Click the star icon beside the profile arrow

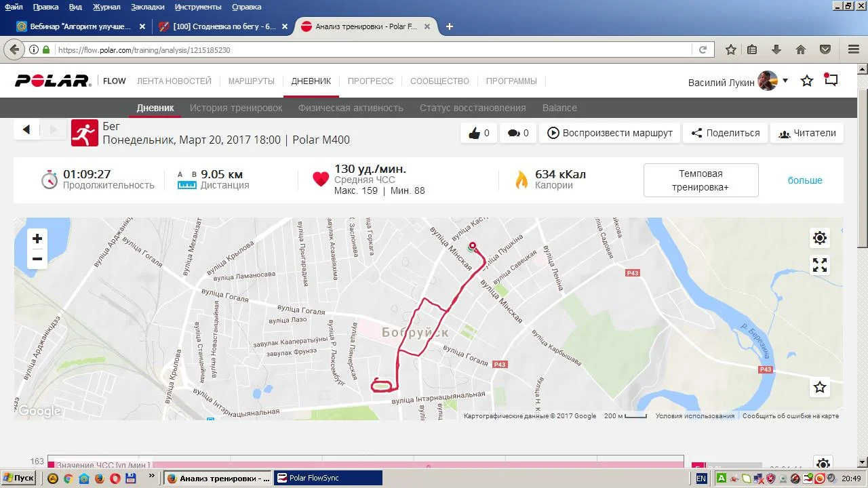click(x=807, y=81)
